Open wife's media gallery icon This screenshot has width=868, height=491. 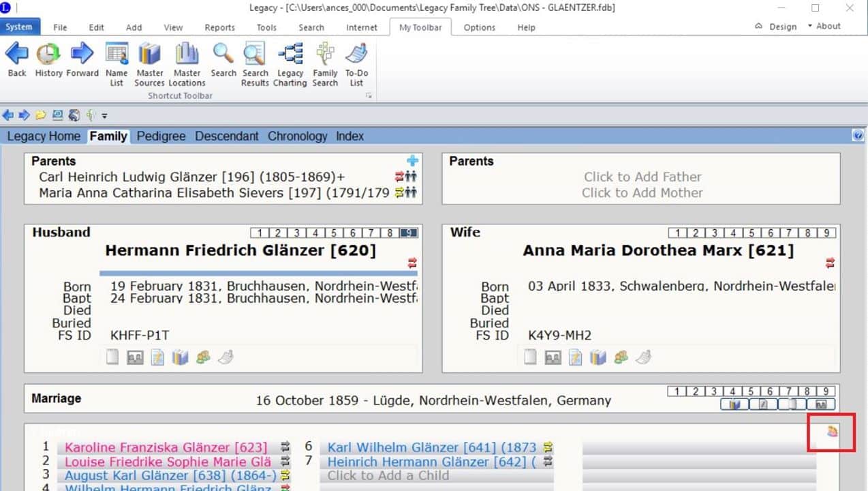click(553, 357)
